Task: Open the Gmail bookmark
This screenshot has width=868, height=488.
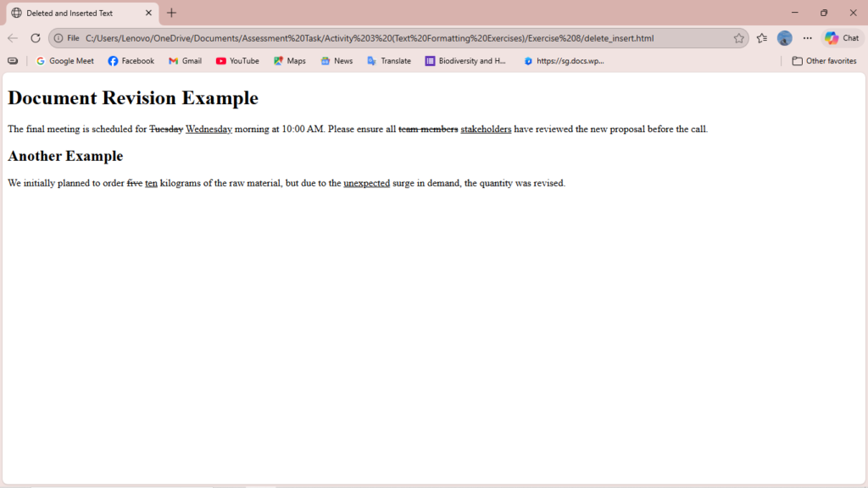Action: [x=185, y=61]
